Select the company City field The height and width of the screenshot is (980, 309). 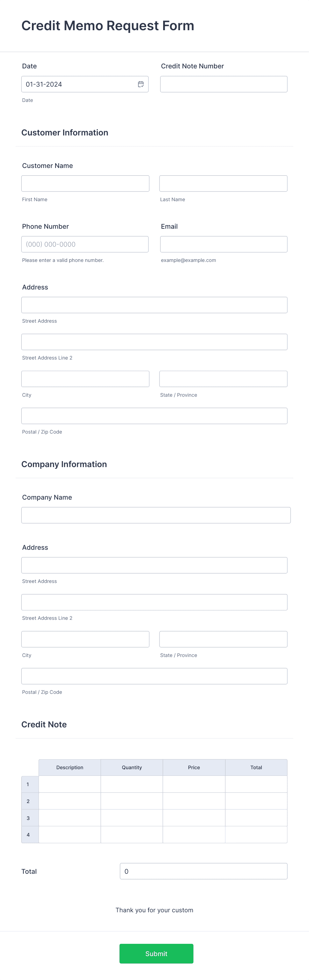[x=85, y=639]
